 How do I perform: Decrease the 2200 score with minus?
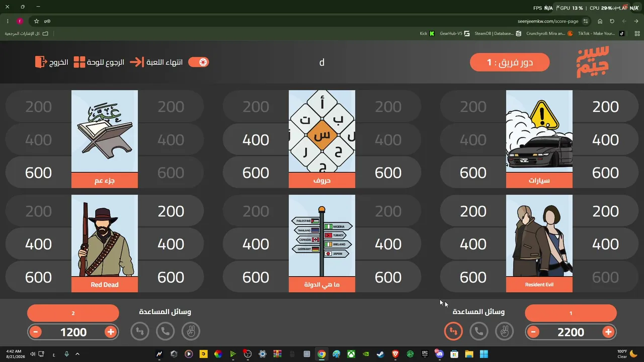(x=533, y=332)
